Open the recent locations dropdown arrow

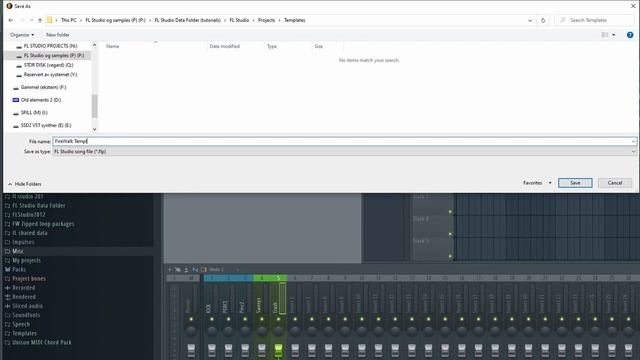[31, 20]
